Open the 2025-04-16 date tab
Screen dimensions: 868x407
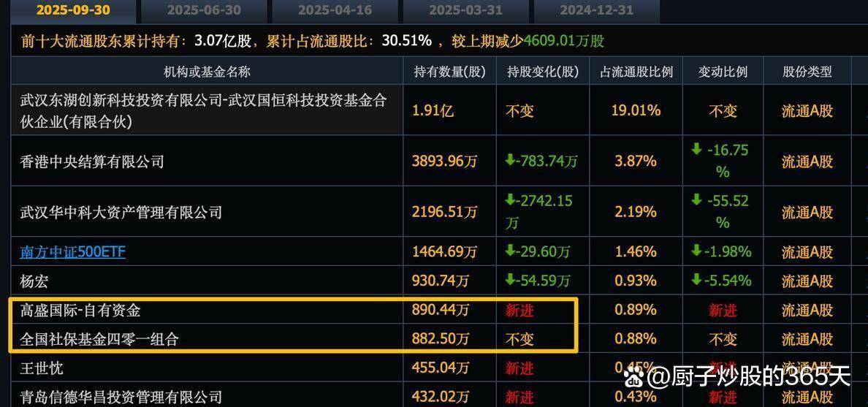(x=335, y=10)
